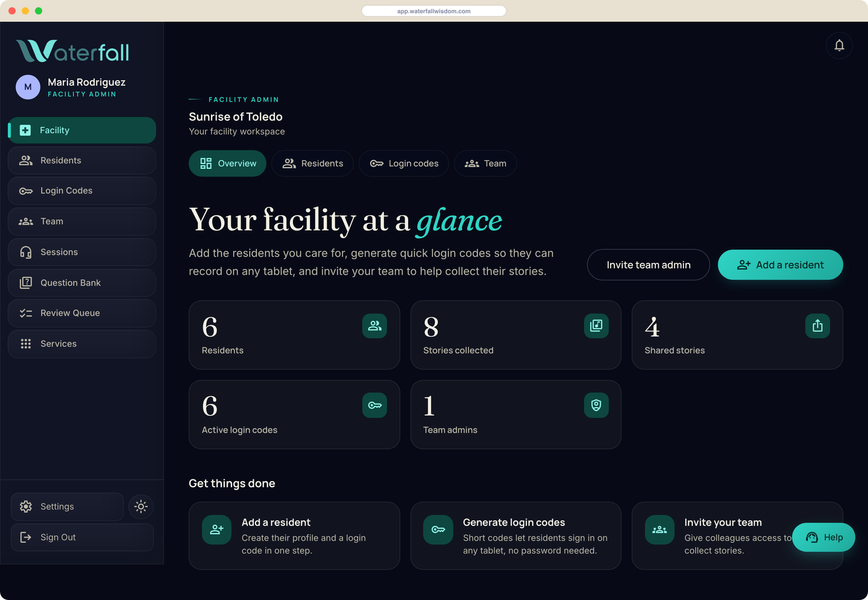Click the music library icon on Stories collected
This screenshot has height=600, width=868.
(x=596, y=326)
